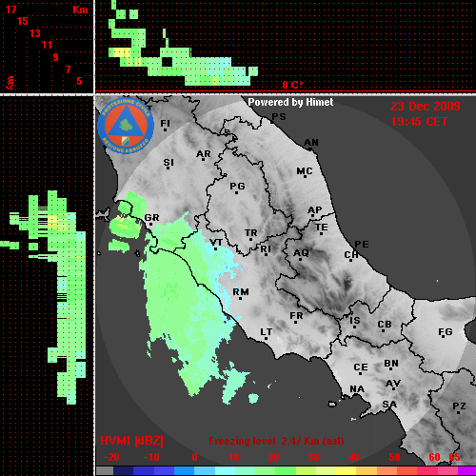Click the PS city label on map
The width and height of the screenshot is (476, 476).
[279, 117]
